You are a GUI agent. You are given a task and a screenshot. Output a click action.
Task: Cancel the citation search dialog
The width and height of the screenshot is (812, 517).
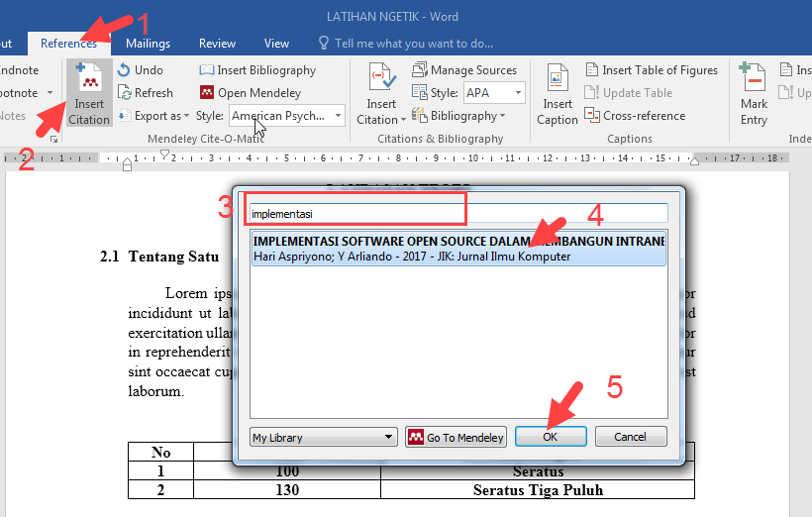tap(630, 437)
